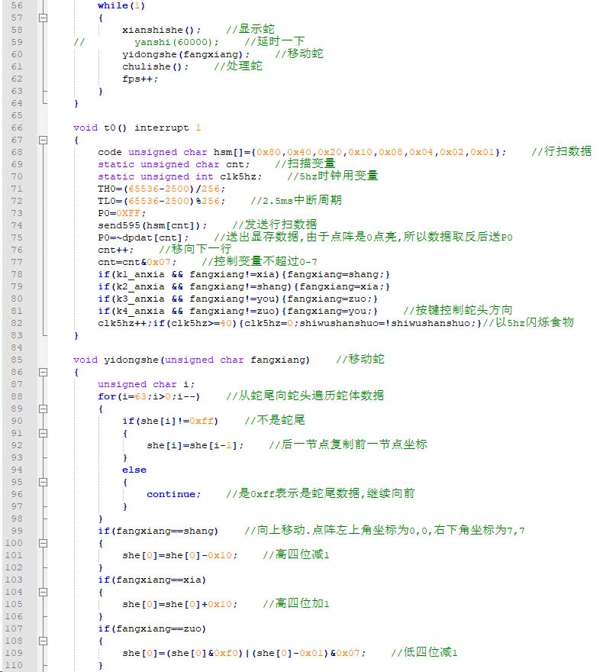This screenshot has width=616, height=672.
Task: Click the she[i]=she[i-1] assignment
Action: point(195,446)
